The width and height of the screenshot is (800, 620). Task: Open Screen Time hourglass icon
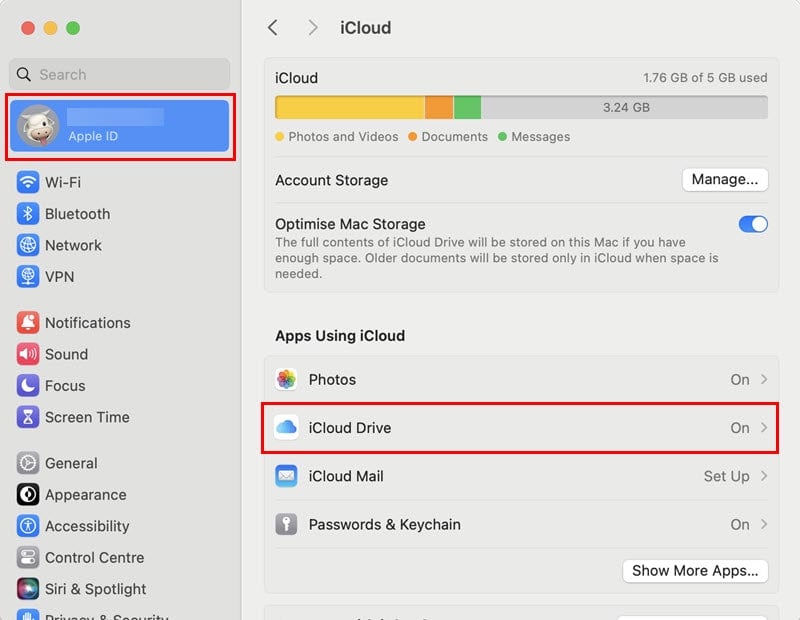click(28, 417)
